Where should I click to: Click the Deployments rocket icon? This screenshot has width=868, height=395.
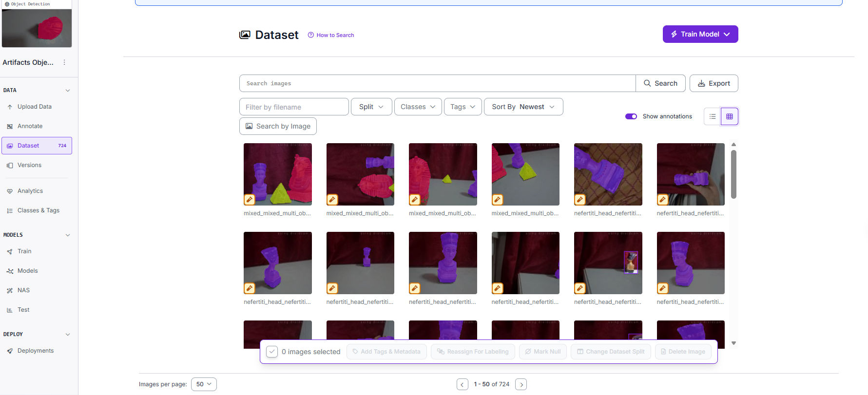(10, 351)
